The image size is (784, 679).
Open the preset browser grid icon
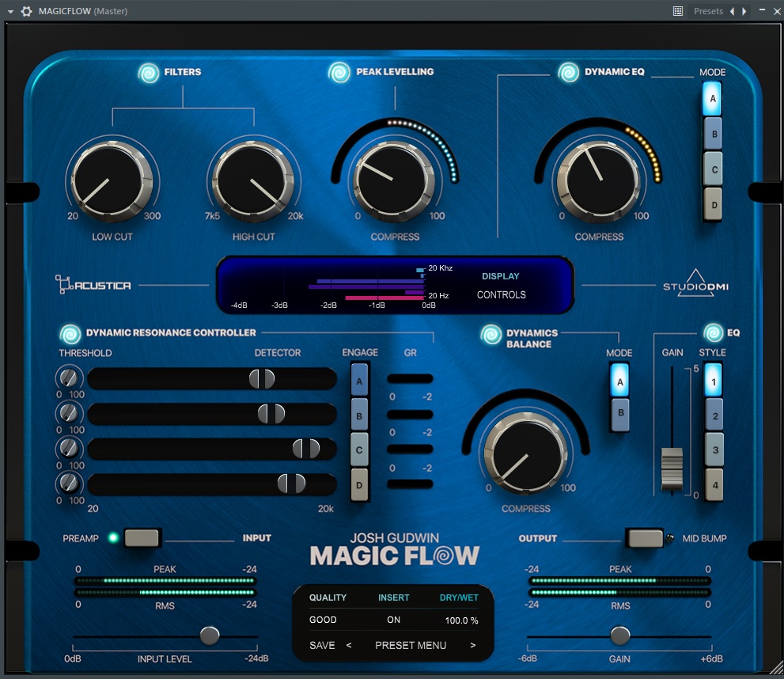[677, 11]
